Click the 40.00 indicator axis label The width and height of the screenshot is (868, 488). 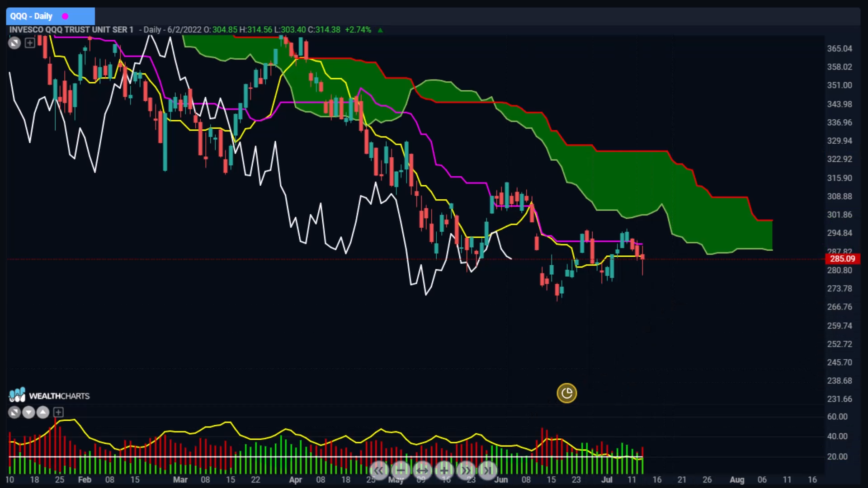(837, 436)
